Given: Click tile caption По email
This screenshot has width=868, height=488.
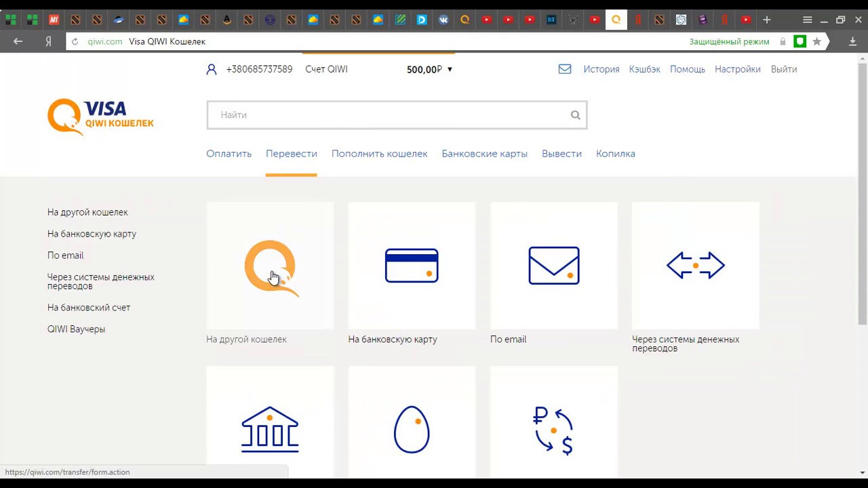Looking at the screenshot, I should (508, 340).
